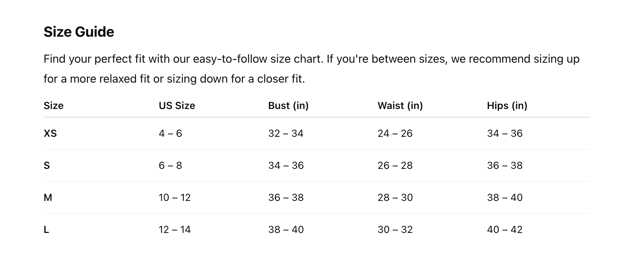
Task: Click US size 4 – 6 cell
Action: pos(170,134)
